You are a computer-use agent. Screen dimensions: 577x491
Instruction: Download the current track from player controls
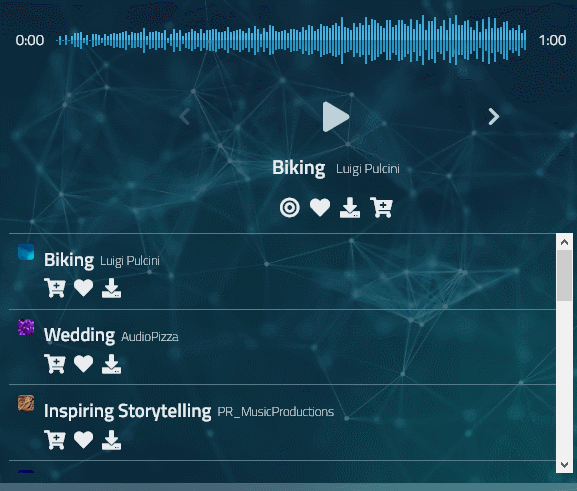[350, 208]
